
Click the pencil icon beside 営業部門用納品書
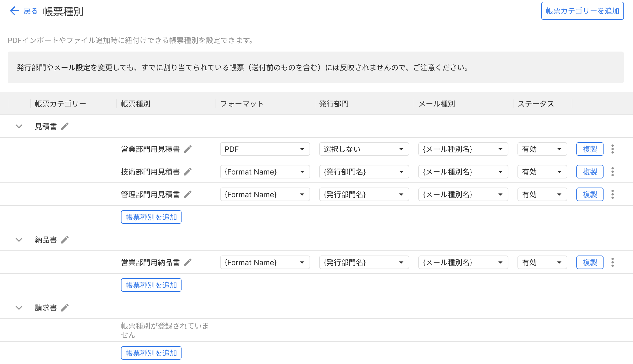[x=188, y=262]
